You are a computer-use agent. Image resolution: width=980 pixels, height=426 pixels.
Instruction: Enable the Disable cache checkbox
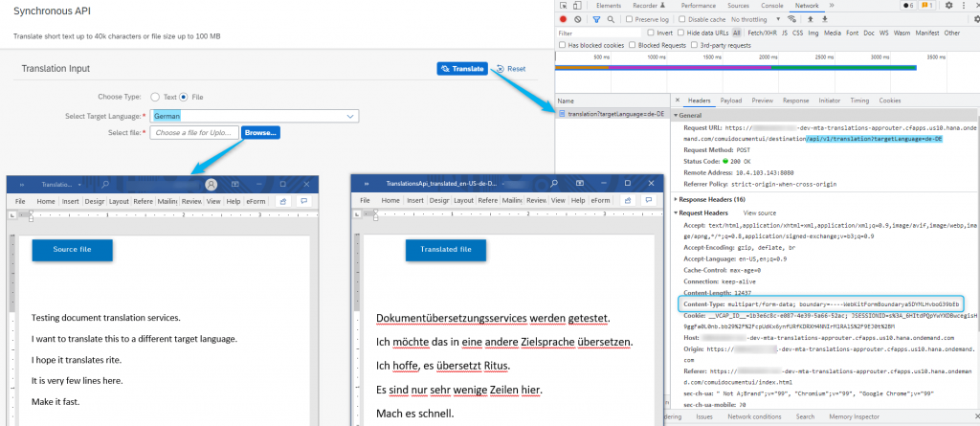[681, 19]
